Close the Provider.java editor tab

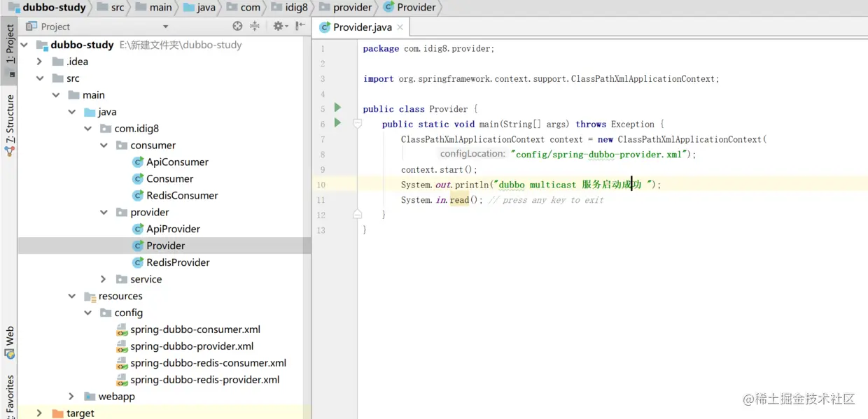click(400, 27)
